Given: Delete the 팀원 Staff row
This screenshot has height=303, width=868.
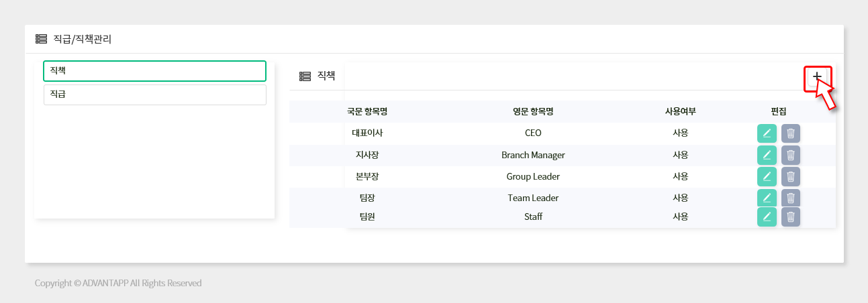Looking at the screenshot, I should (791, 217).
